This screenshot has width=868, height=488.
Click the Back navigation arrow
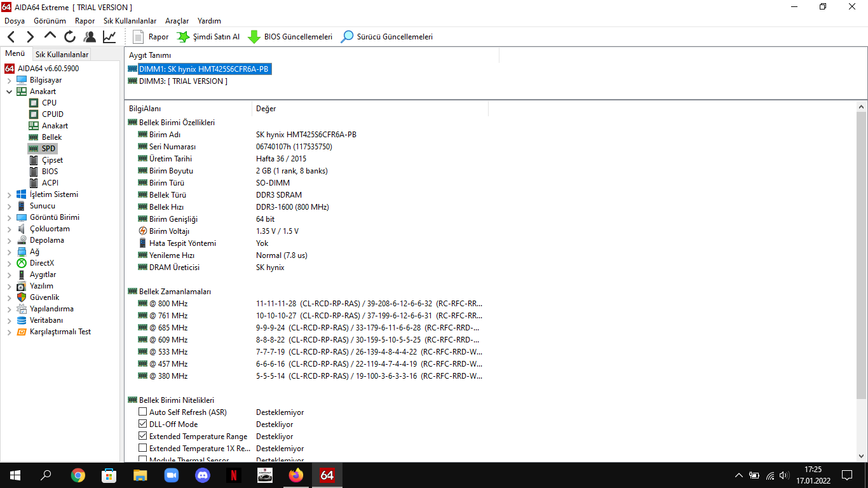click(11, 37)
